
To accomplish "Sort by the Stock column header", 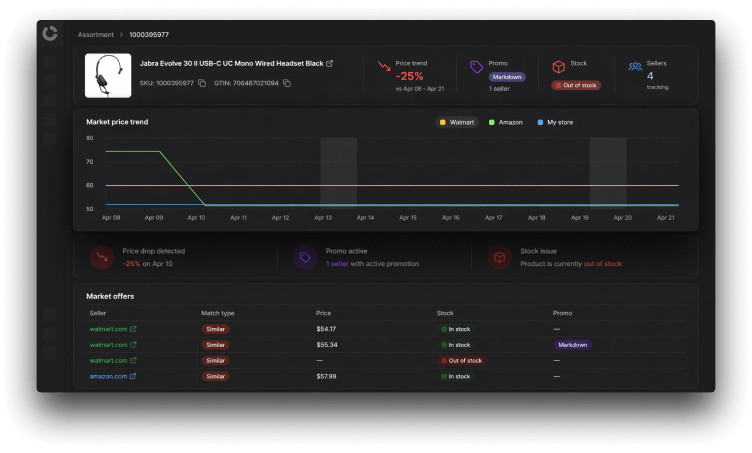I will 445,313.
